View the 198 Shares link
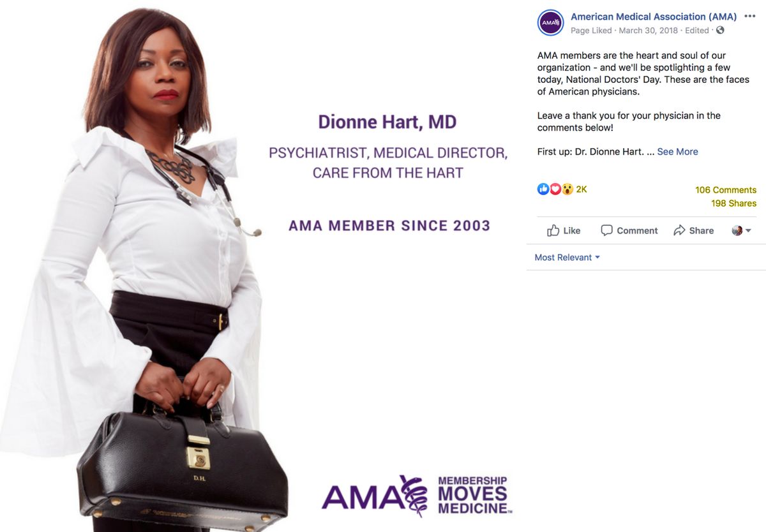Viewport: 766px width, 532px height. [733, 203]
